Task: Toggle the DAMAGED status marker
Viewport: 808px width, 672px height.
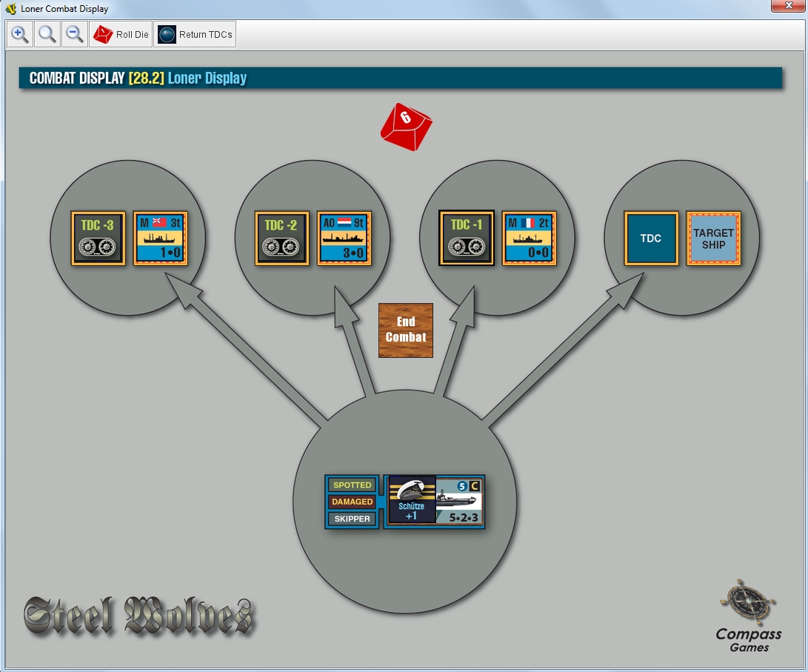Action: 352,502
